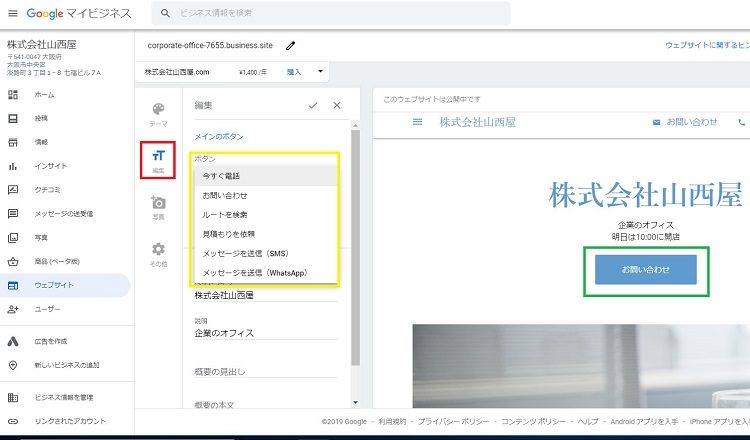Viewport: 750px width, 440px height.
Task: Open the その他 gear settings tool
Action: [x=158, y=254]
